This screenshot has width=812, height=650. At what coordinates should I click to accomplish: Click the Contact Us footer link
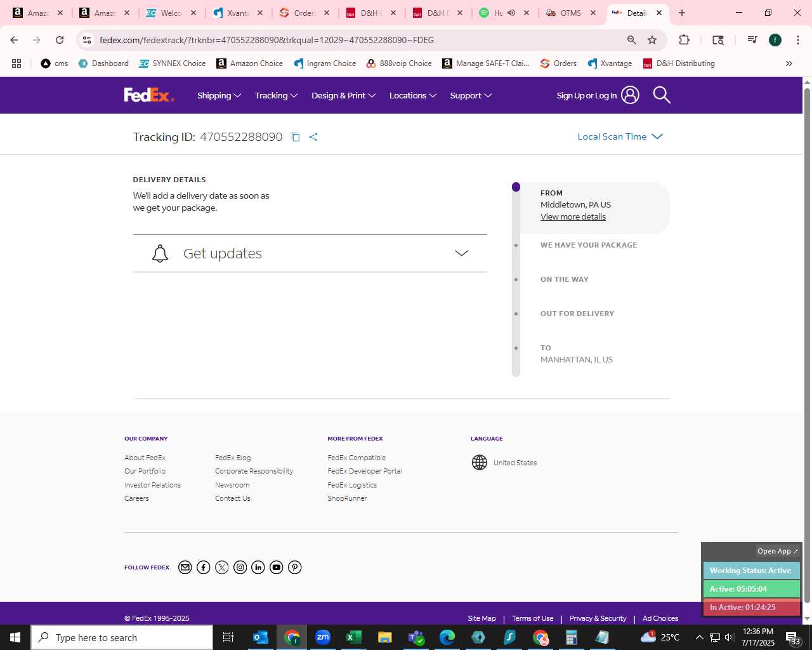(x=233, y=498)
